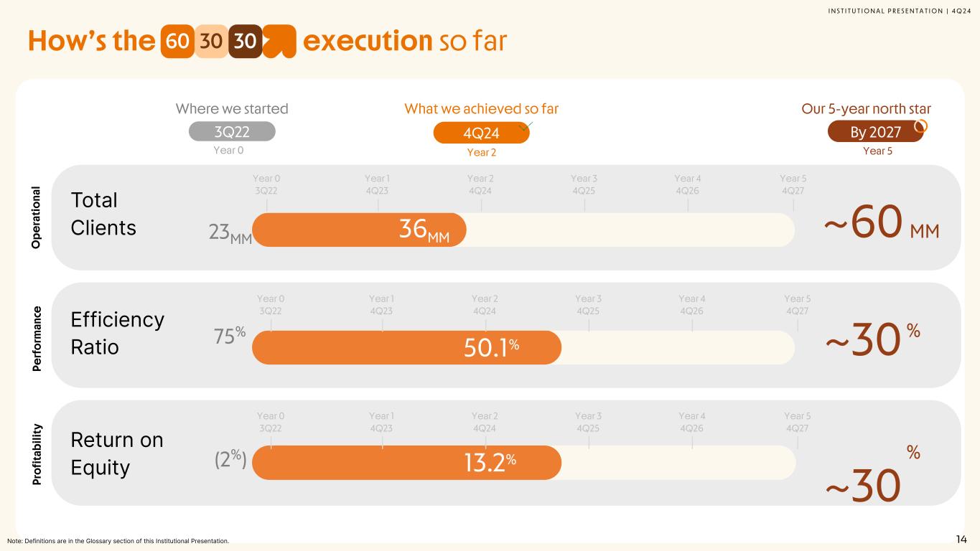Viewport: 980px width, 551px height.
Task: Click the Efficiency Ratio 50.1% progress bar
Action: coord(406,347)
